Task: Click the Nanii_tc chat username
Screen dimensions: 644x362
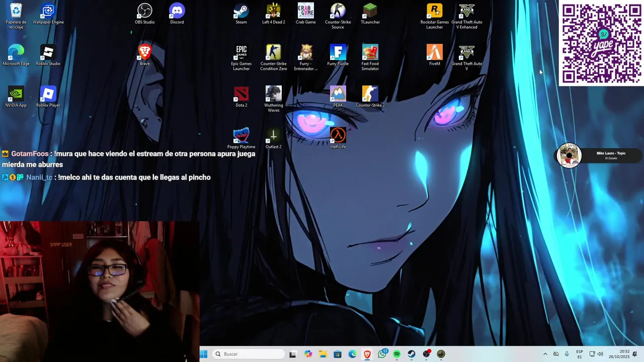Action: click(39, 177)
